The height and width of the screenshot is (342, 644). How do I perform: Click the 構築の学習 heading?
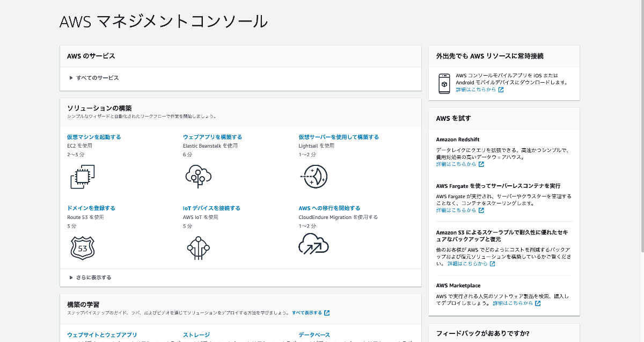point(83,304)
